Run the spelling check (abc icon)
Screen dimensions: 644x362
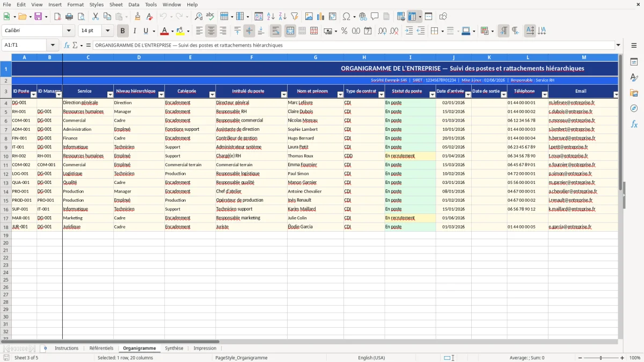[x=210, y=17]
